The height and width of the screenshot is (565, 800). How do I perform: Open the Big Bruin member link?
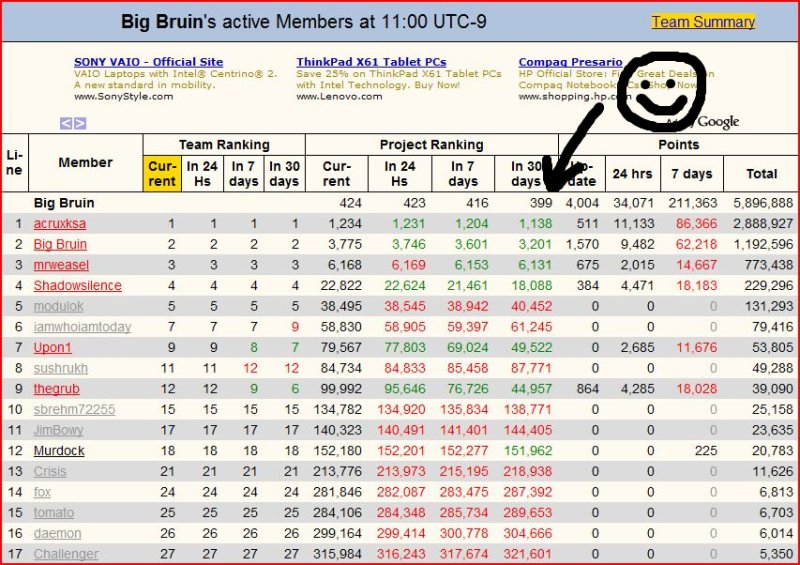click(60, 244)
